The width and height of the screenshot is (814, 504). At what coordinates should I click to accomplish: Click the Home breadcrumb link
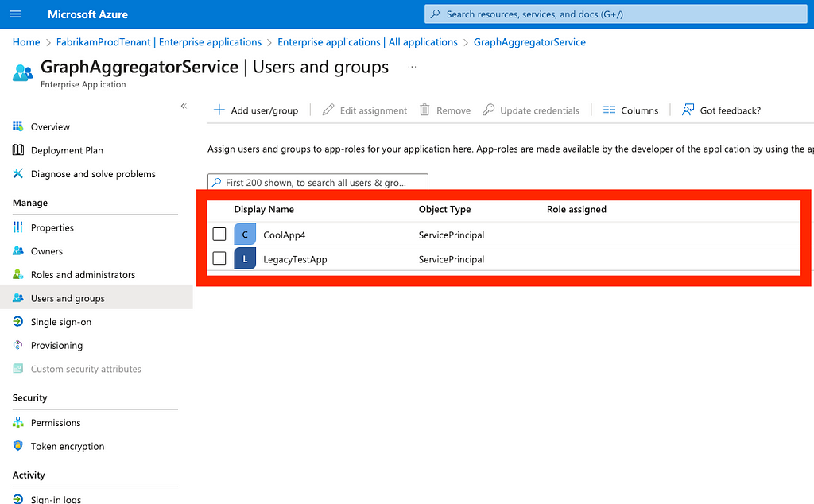(x=26, y=42)
